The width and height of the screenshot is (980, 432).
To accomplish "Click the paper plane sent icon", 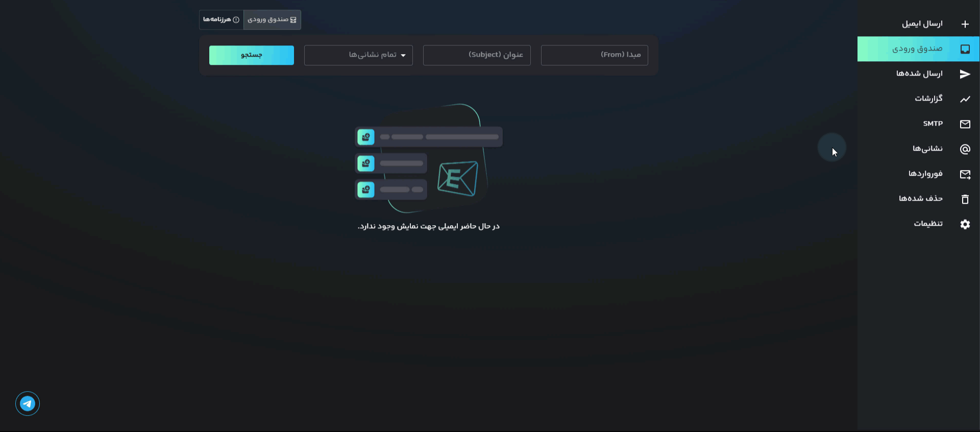I will click(965, 74).
